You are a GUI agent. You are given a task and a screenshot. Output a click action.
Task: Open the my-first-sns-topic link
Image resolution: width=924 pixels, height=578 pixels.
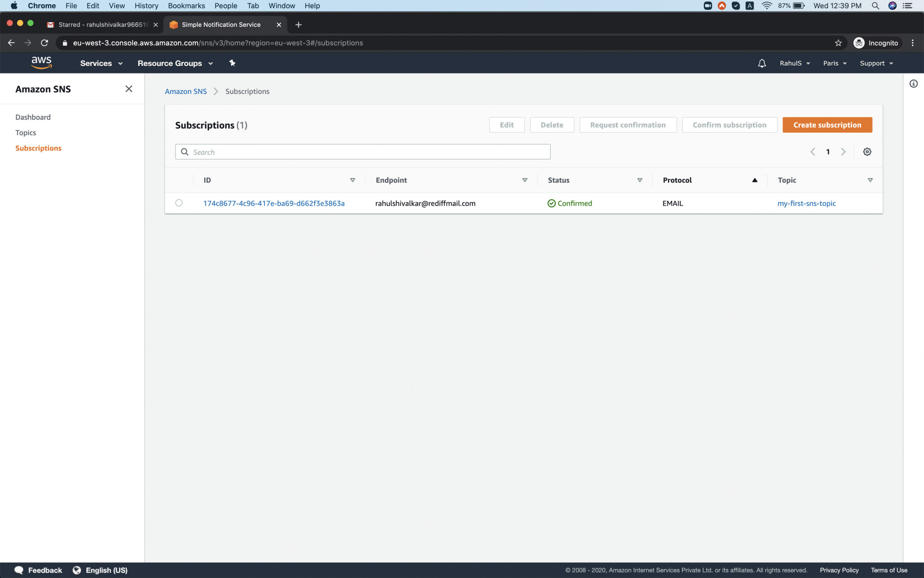(x=806, y=203)
